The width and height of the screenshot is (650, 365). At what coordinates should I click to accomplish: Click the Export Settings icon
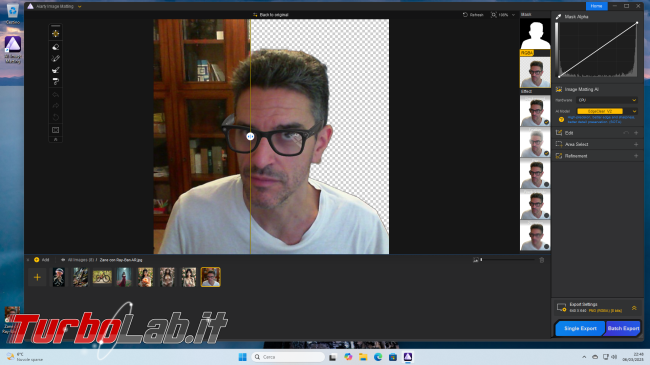[561, 307]
